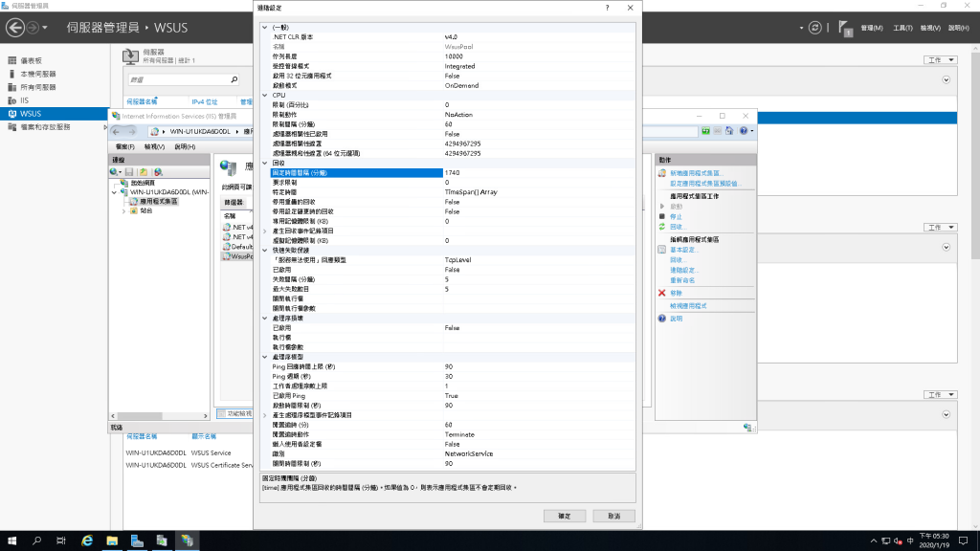Click the back arrow in IIS Manager
Screen dimensions: 980x551
click(x=116, y=131)
